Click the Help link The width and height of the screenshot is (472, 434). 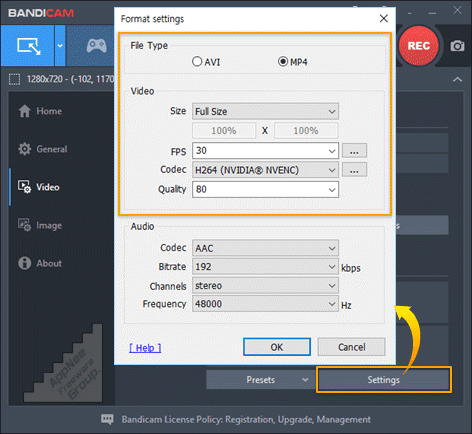(145, 348)
